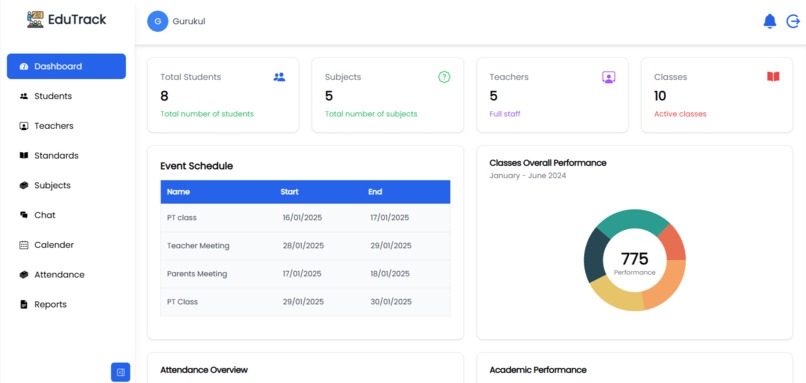Click the light orange donut segment
Image resolution: width=806 pixels, height=383 pixels.
pyautogui.click(x=667, y=286)
